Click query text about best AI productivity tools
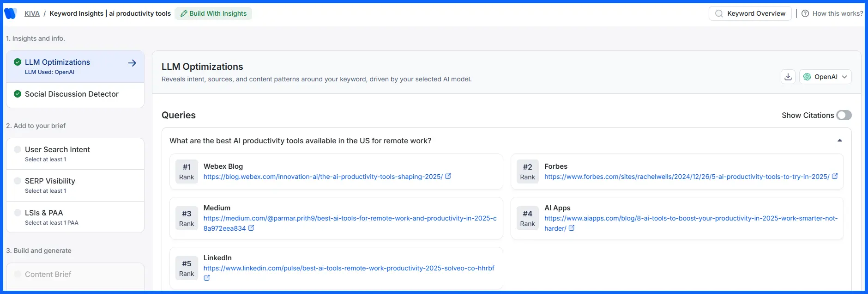 (x=300, y=141)
